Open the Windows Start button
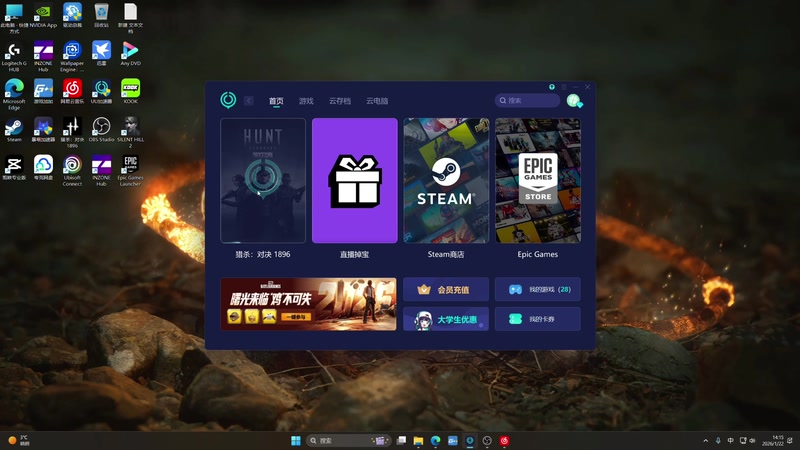The height and width of the screenshot is (450, 800). tap(296, 441)
